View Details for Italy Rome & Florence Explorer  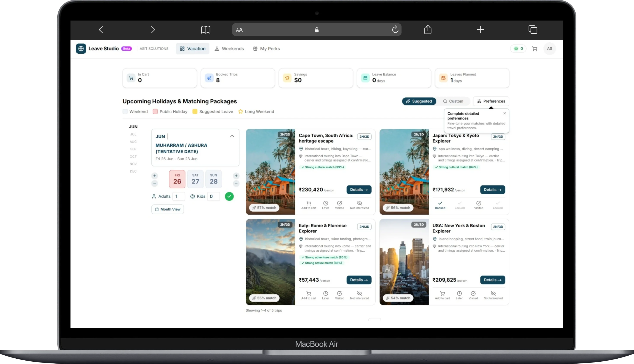359,280
